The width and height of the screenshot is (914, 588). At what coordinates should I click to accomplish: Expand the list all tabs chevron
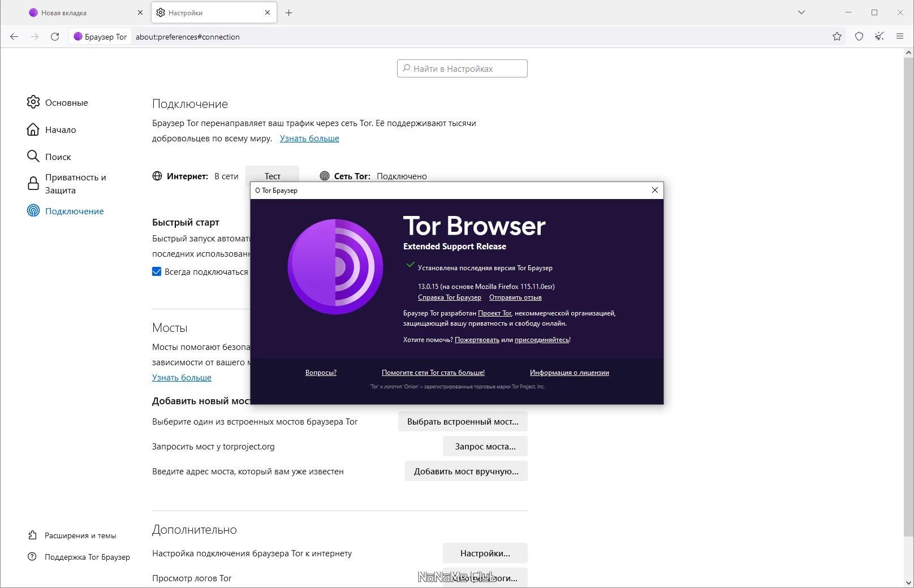coord(801,12)
